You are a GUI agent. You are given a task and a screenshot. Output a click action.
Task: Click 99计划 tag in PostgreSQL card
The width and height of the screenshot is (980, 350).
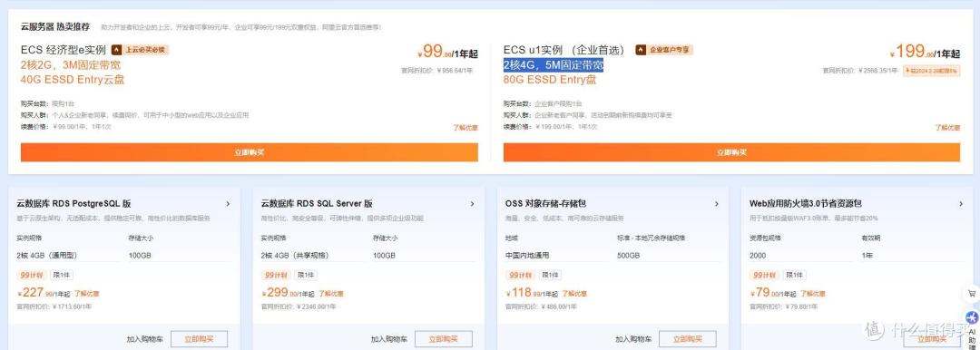tap(30, 275)
